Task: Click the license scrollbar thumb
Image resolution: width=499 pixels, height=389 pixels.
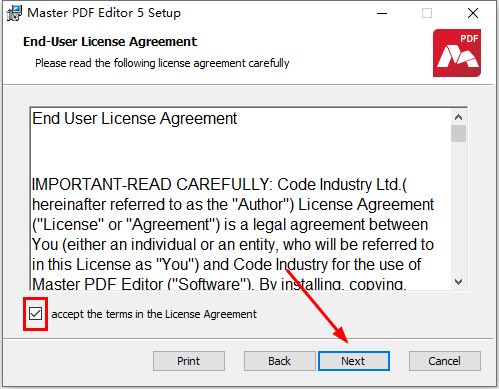Action: click(458, 134)
